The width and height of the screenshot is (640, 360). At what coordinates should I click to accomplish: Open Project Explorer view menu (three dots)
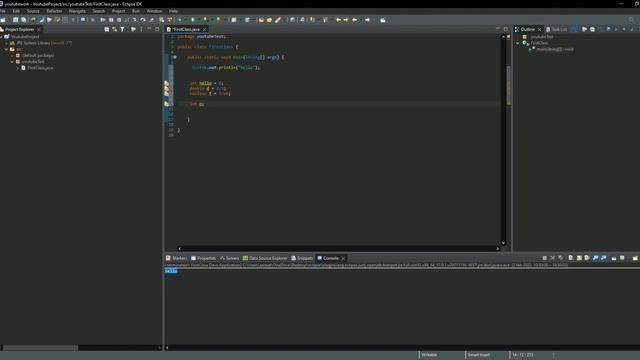[141, 29]
